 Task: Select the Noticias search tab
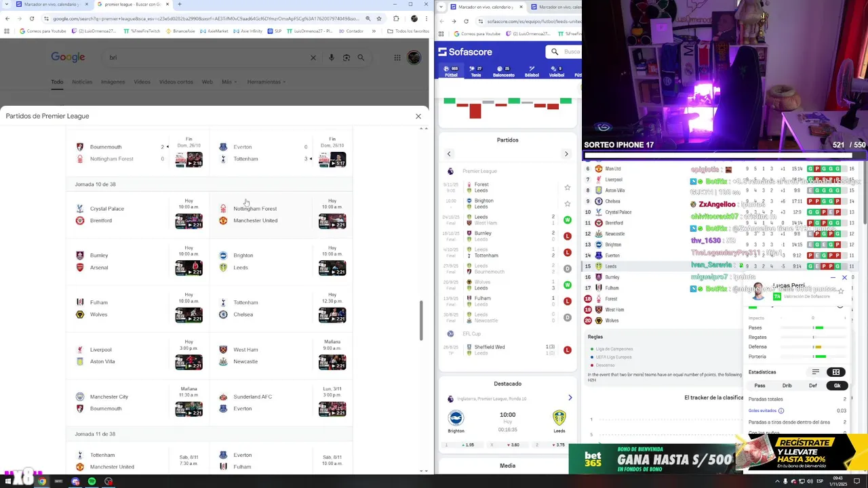tap(82, 82)
